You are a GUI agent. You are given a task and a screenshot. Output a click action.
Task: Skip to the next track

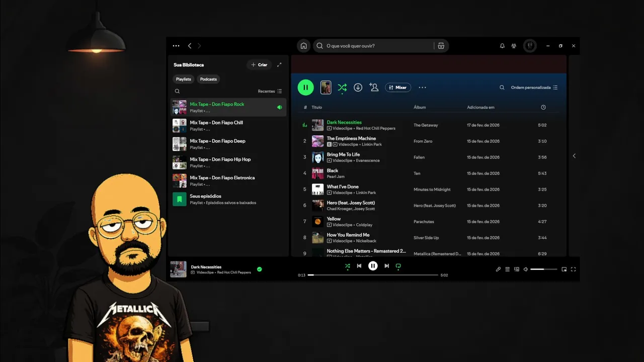(386, 266)
